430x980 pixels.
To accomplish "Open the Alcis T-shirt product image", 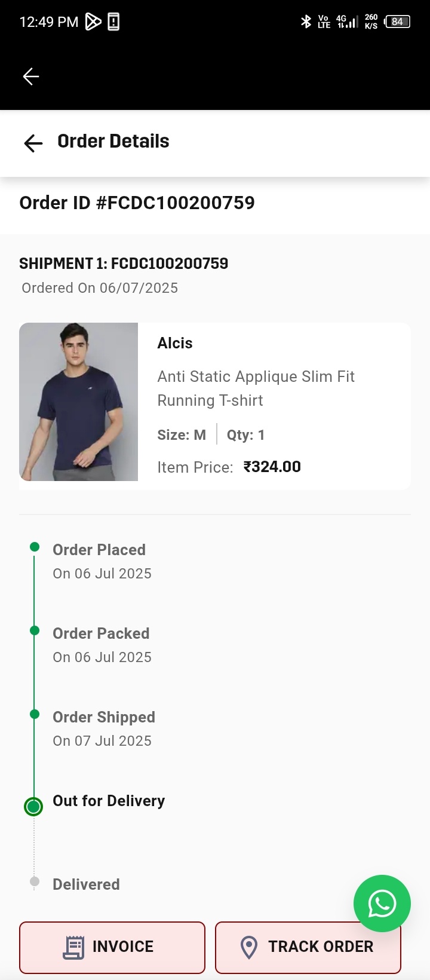I will pyautogui.click(x=79, y=402).
